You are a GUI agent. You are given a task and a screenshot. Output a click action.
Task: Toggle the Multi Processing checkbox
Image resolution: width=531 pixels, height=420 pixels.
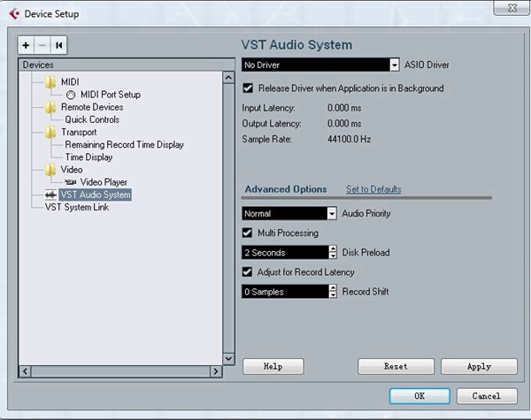click(x=247, y=233)
